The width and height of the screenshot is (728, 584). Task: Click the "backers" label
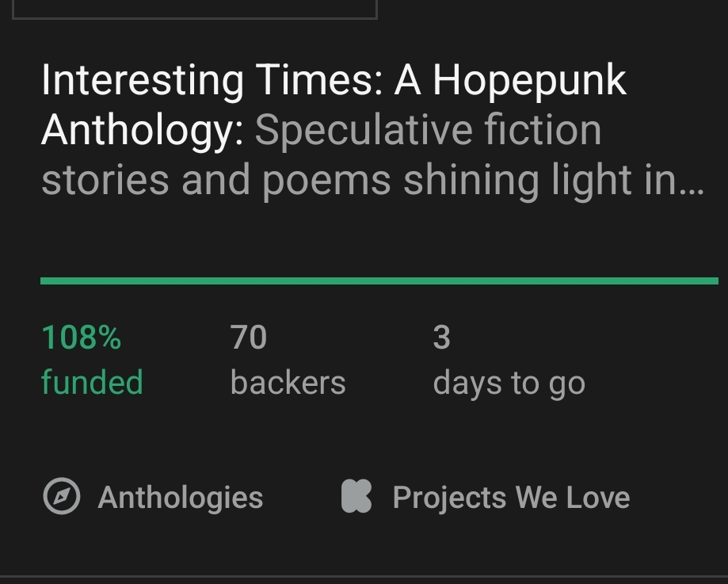[x=288, y=383]
